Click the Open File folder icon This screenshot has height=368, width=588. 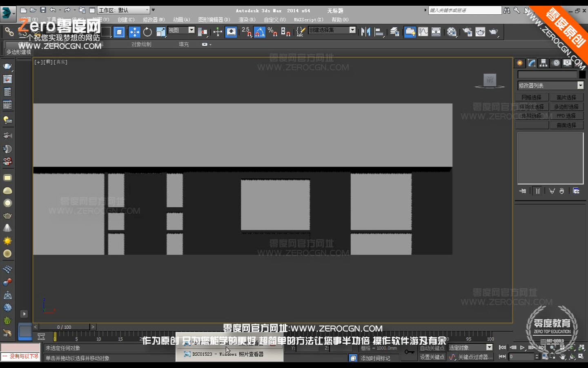33,10
